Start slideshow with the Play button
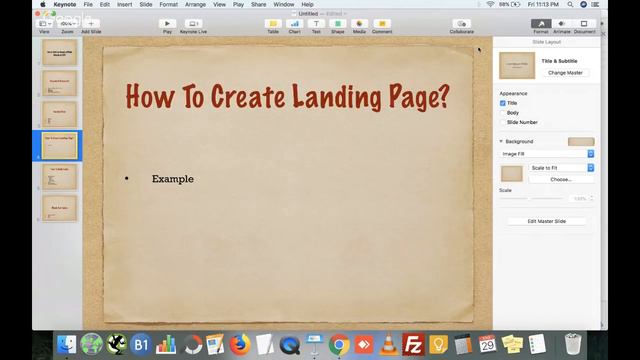The image size is (640, 360). [167, 24]
